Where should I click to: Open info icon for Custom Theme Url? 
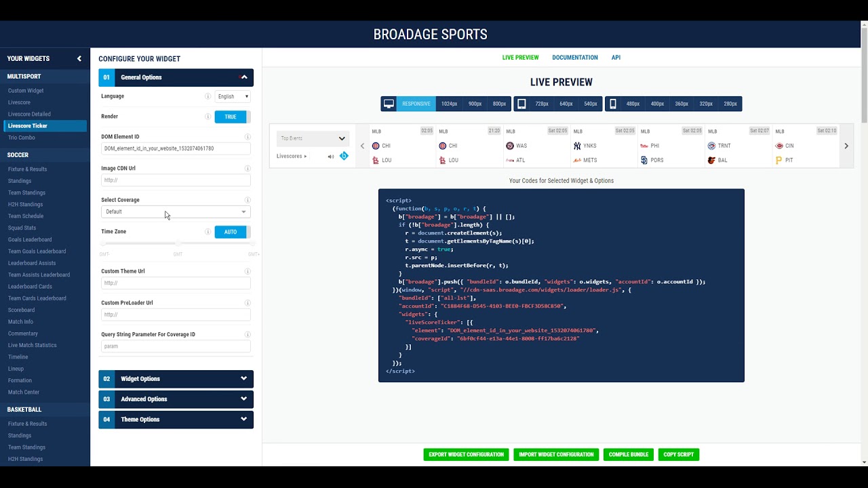248,271
